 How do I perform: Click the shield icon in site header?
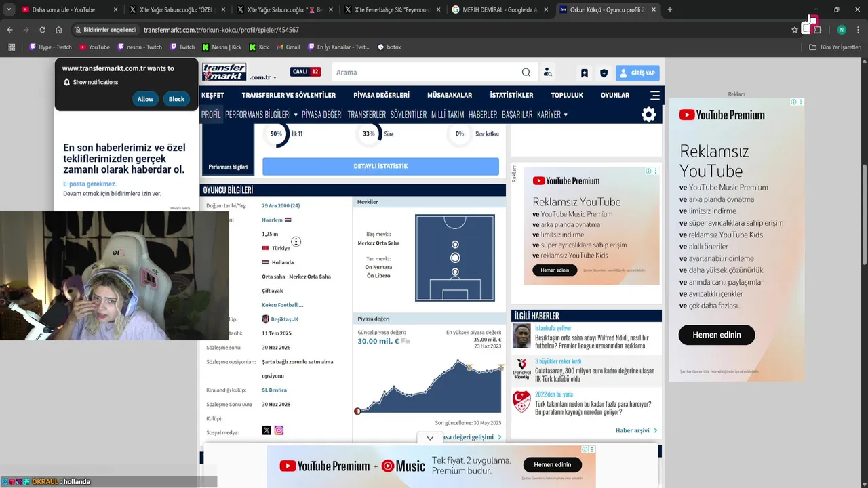[604, 73]
